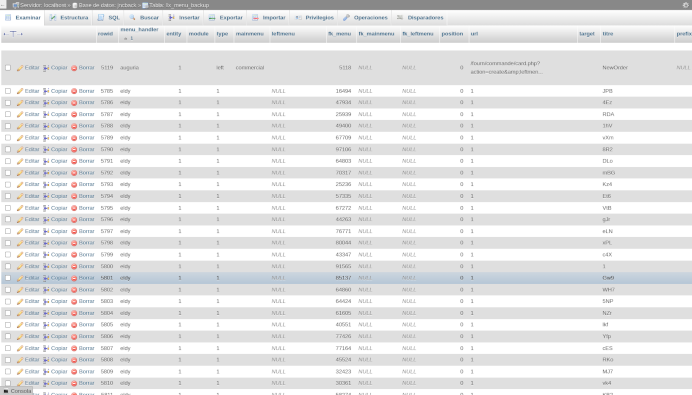Open the Operaciones tab

(x=365, y=18)
